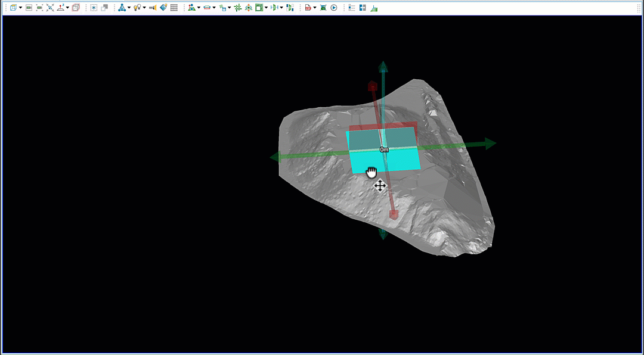Click the blue diamond tag icon
The image size is (644, 355).
[163, 8]
